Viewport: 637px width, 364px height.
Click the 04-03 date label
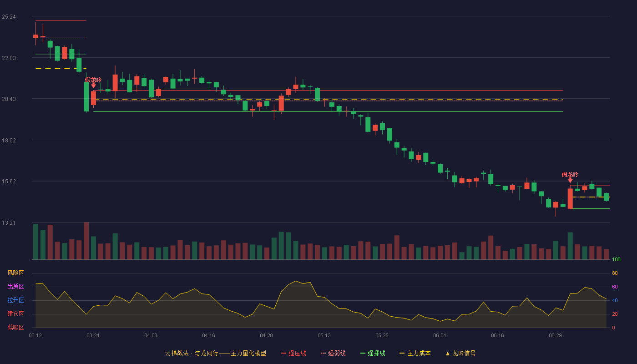[x=151, y=335]
